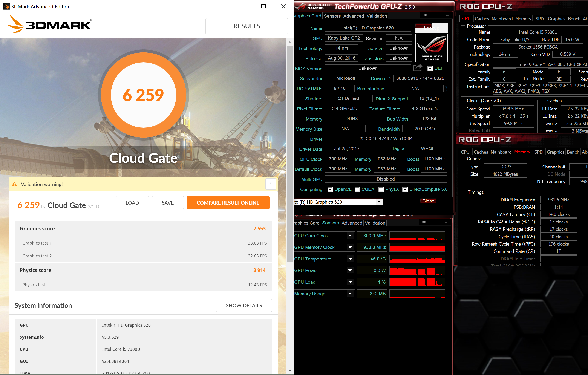This screenshot has width=588, height=375.
Task: Maximize the 3DMark window
Action: pos(263,6)
